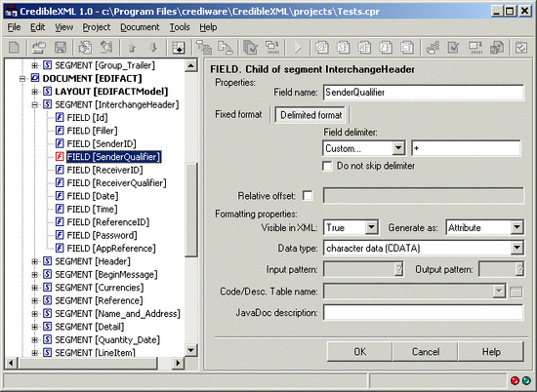Click the JavaDoc description input field
The image size is (537, 392).
424,312
